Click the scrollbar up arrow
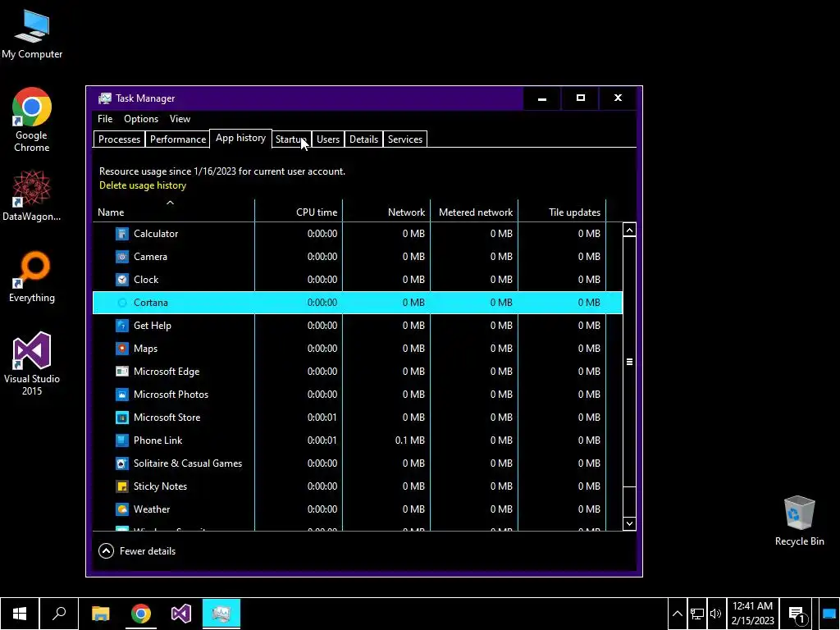 [x=629, y=231]
